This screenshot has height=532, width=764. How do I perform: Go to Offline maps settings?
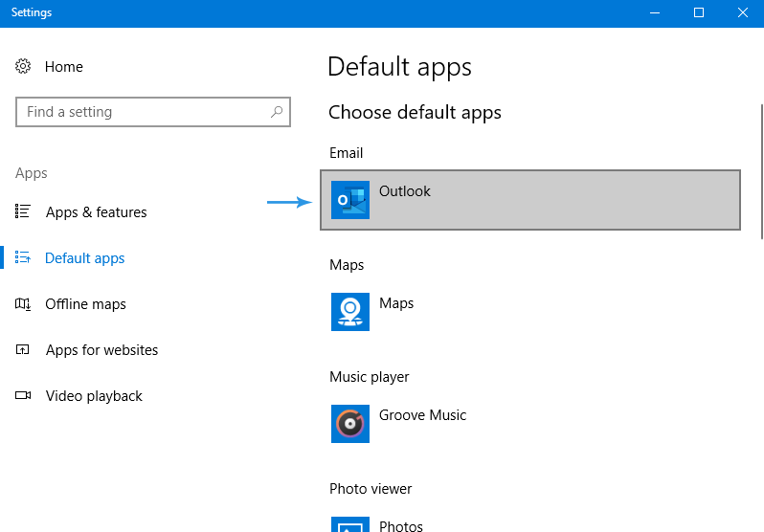point(85,304)
